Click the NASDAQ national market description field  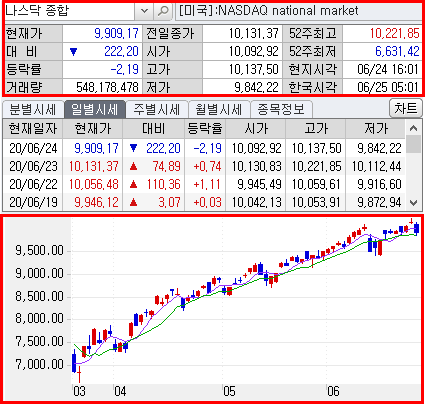pos(299,11)
